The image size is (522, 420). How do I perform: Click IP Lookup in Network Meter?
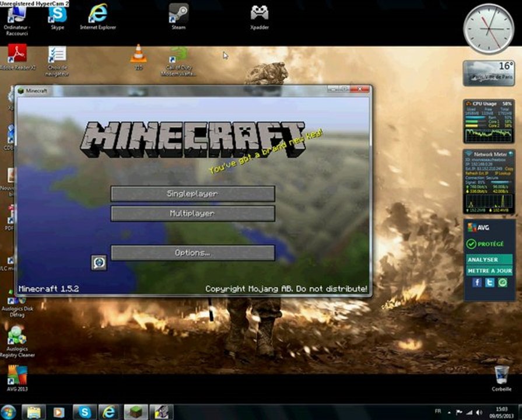pyautogui.click(x=502, y=173)
